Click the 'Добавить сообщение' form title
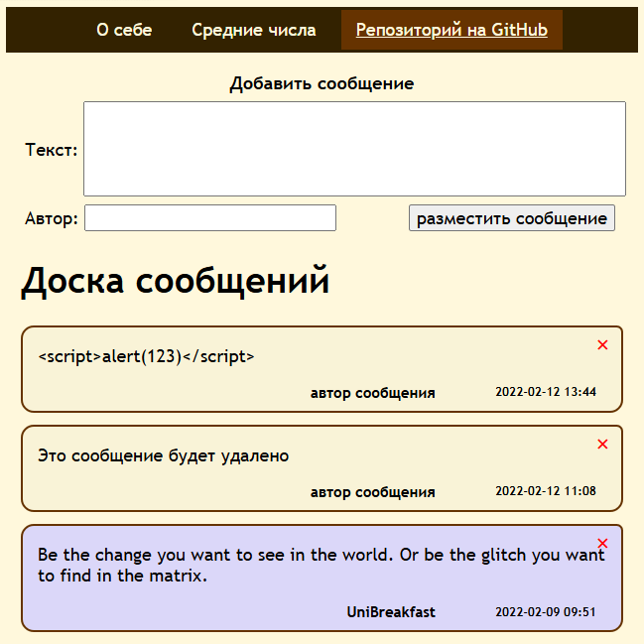Viewport: 644px width, 644px height. (322, 83)
